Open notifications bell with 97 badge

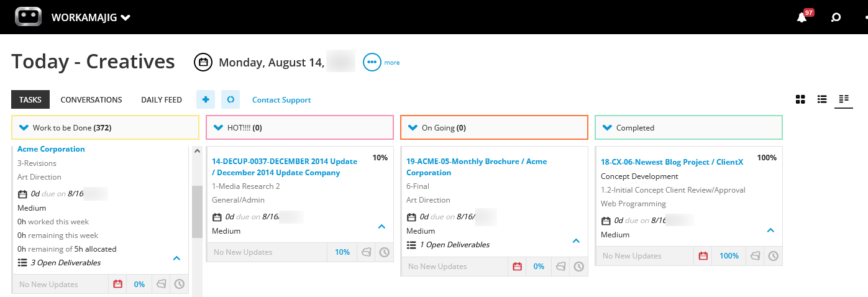(x=802, y=17)
